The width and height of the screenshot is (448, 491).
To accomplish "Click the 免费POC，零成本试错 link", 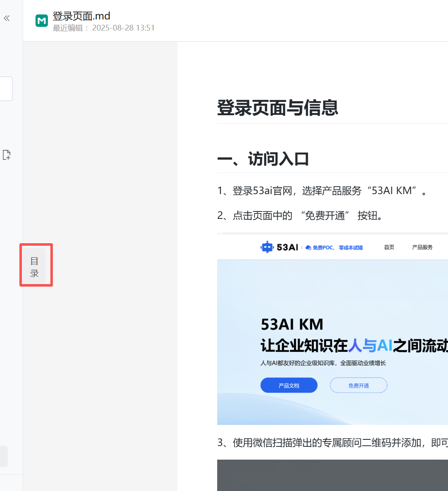I will click(x=337, y=248).
